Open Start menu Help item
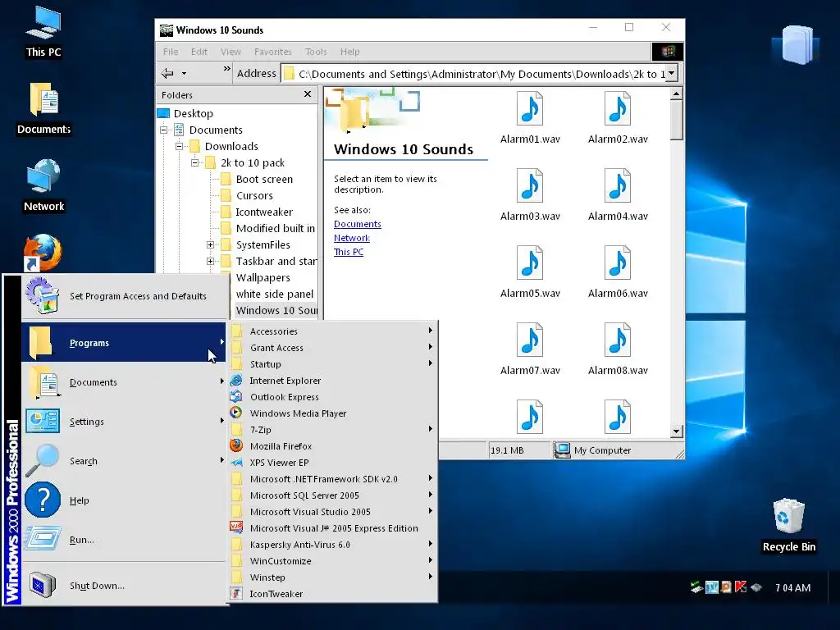This screenshot has height=630, width=840. click(125, 500)
